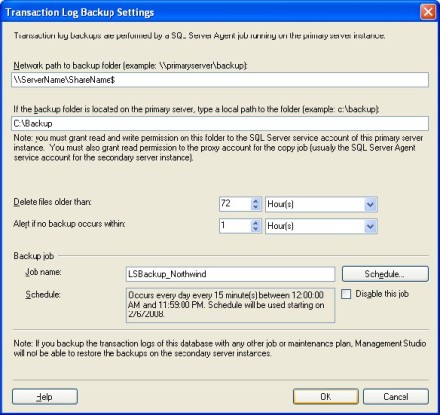Confirm settings with the OK button
This screenshot has width=440, height=415.
point(326,397)
